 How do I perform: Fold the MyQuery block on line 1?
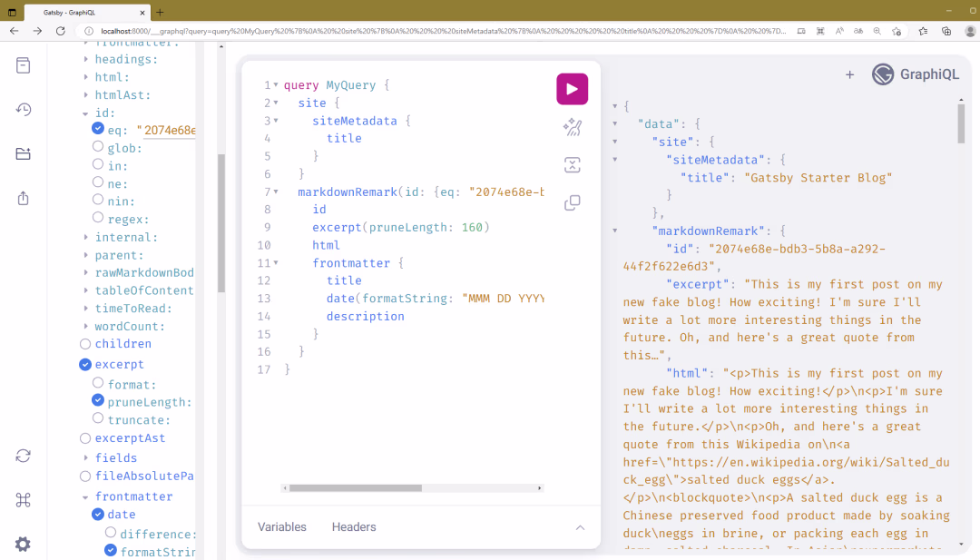point(276,85)
